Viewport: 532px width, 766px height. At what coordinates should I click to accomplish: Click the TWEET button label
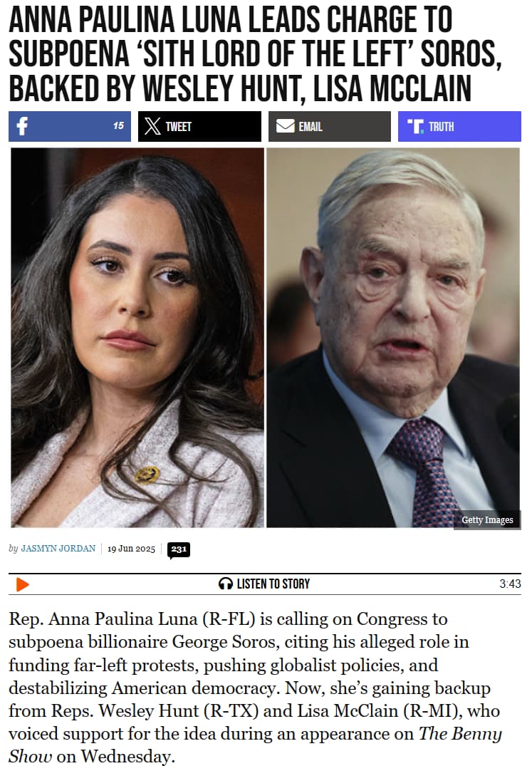pyautogui.click(x=178, y=127)
